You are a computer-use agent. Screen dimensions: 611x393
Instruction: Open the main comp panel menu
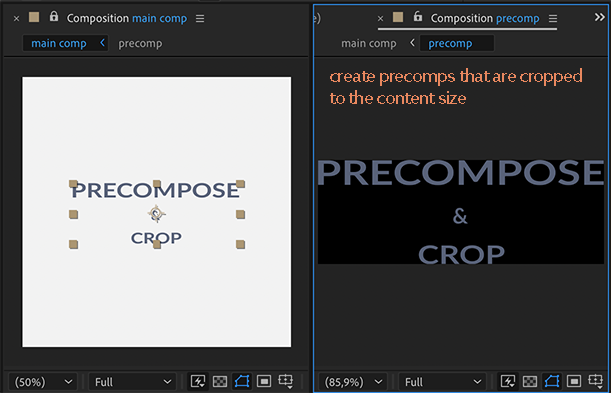[x=200, y=18]
